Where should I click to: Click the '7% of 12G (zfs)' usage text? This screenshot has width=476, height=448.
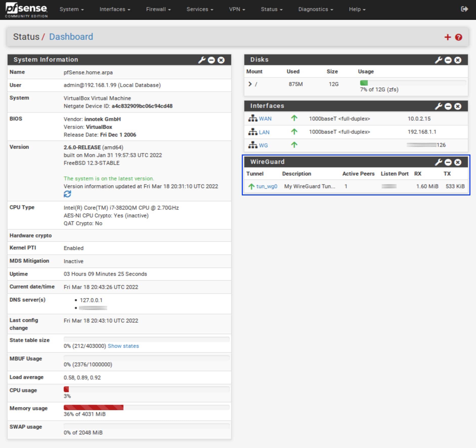point(379,89)
